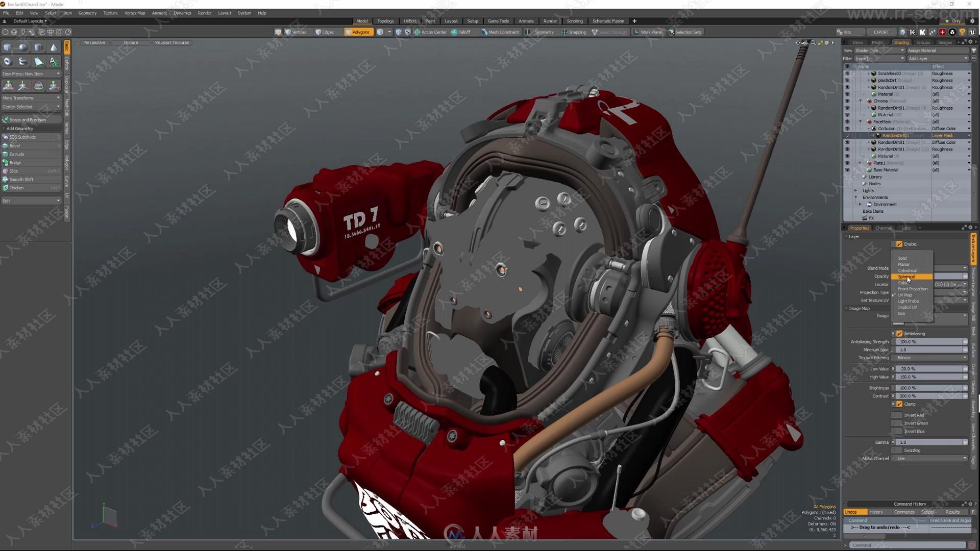
Task: Toggle the Antialiasing checkbox
Action: 899,334
